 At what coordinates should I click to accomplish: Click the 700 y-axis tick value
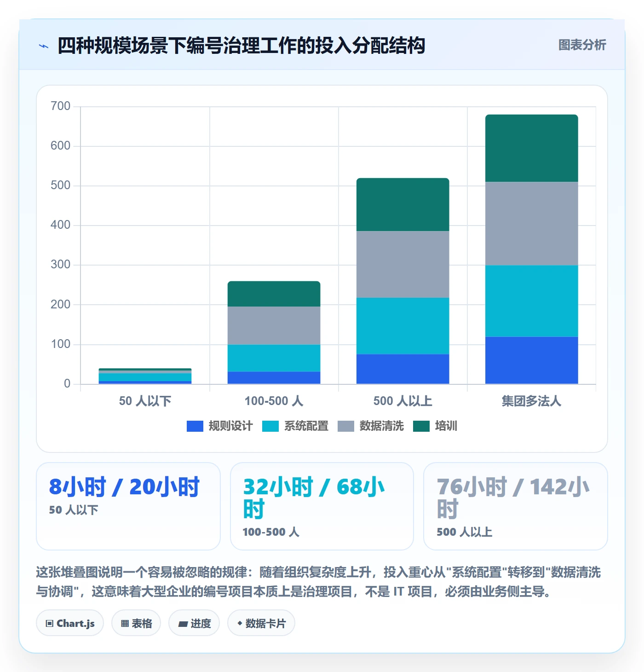61,106
